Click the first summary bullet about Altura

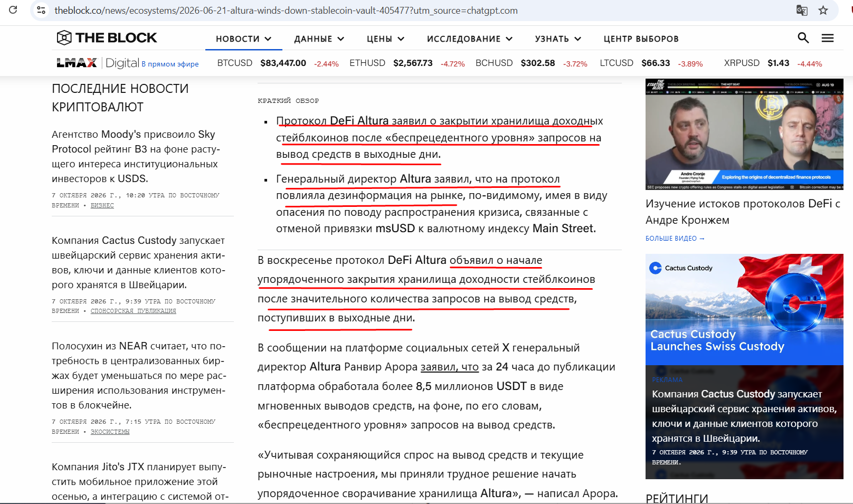pos(439,137)
